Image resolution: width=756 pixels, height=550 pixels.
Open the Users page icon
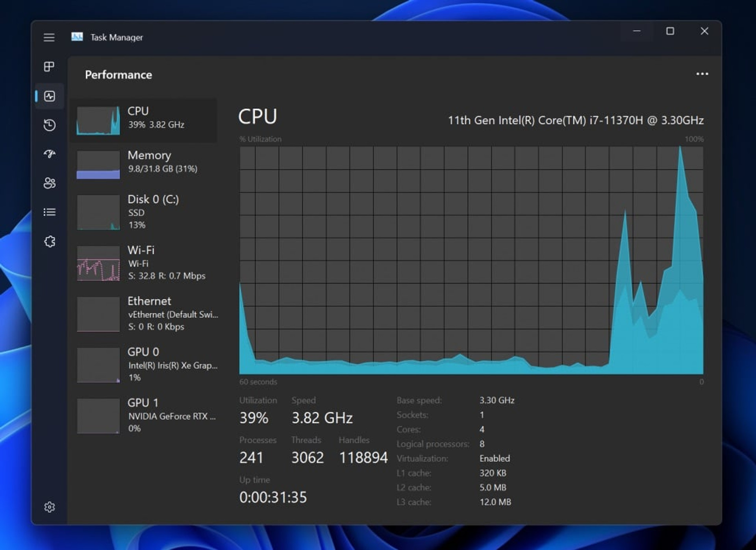point(49,183)
